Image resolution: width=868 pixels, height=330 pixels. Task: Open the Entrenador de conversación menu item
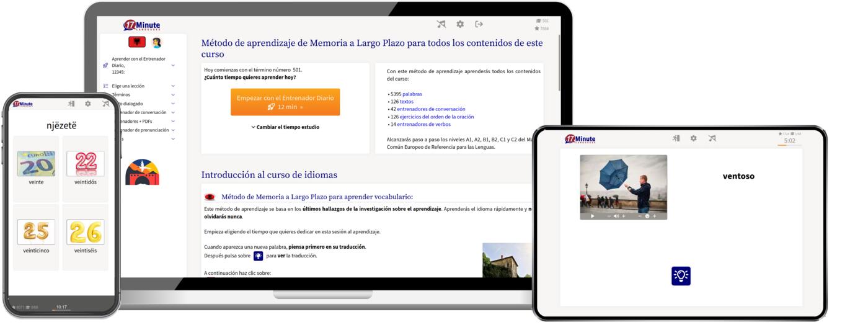(x=144, y=112)
